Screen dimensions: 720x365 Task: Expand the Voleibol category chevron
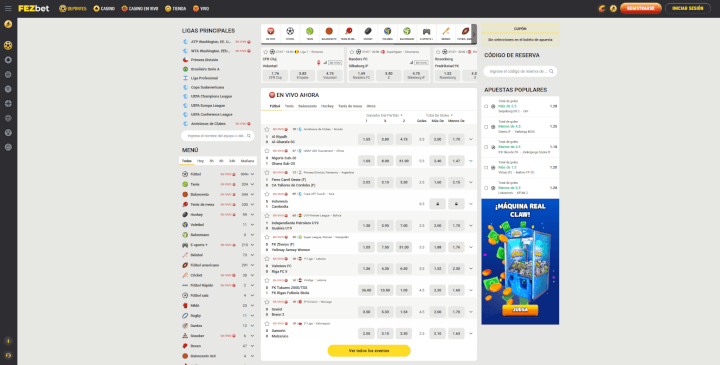click(x=252, y=225)
